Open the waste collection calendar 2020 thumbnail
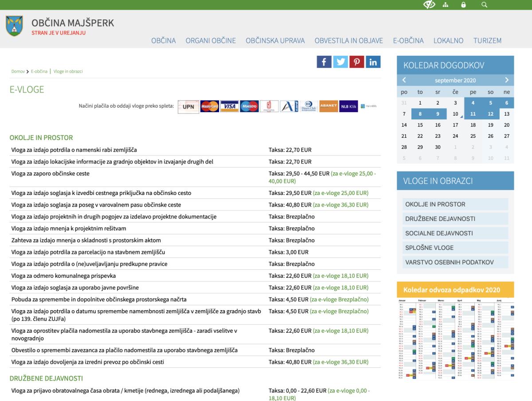The width and height of the screenshot is (532, 401). tap(455, 339)
